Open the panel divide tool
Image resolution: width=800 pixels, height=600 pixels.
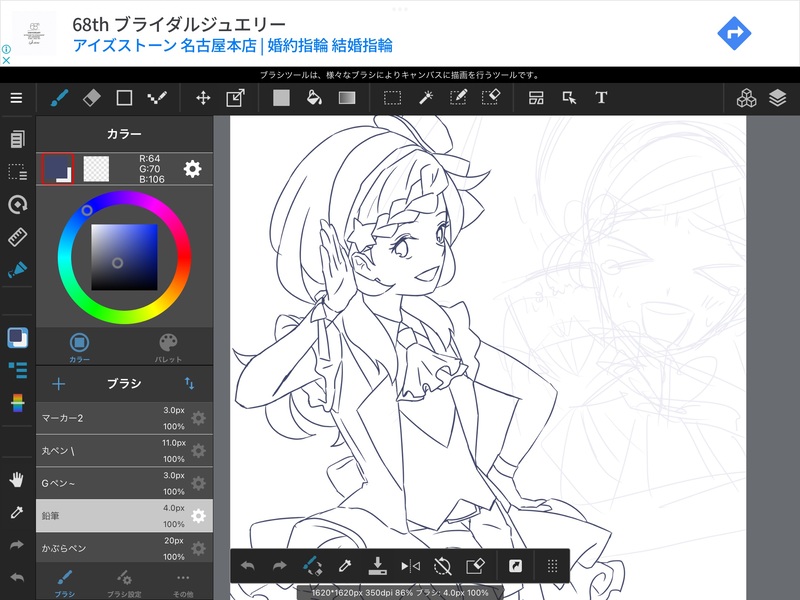(x=536, y=97)
